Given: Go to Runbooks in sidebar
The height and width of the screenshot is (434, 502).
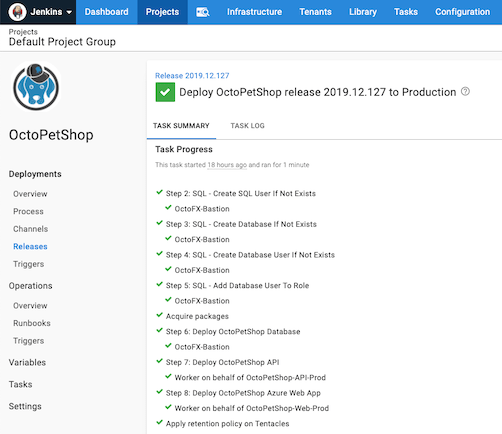Looking at the screenshot, I should [32, 323].
